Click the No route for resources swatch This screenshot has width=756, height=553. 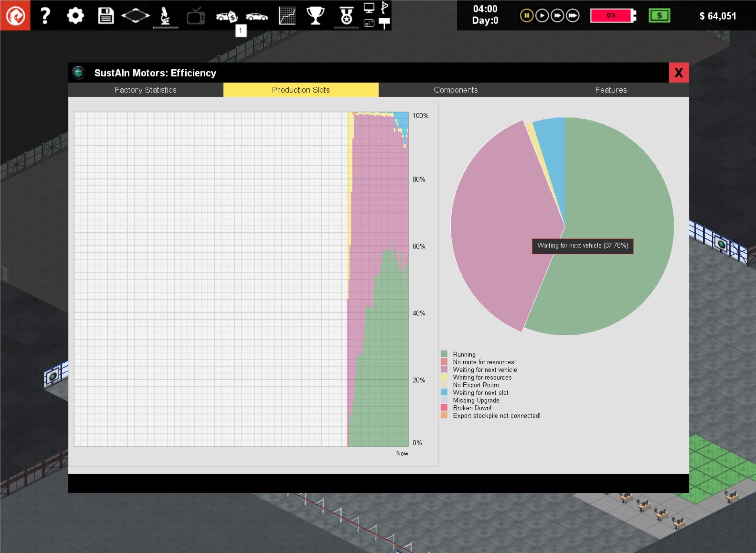(x=444, y=361)
